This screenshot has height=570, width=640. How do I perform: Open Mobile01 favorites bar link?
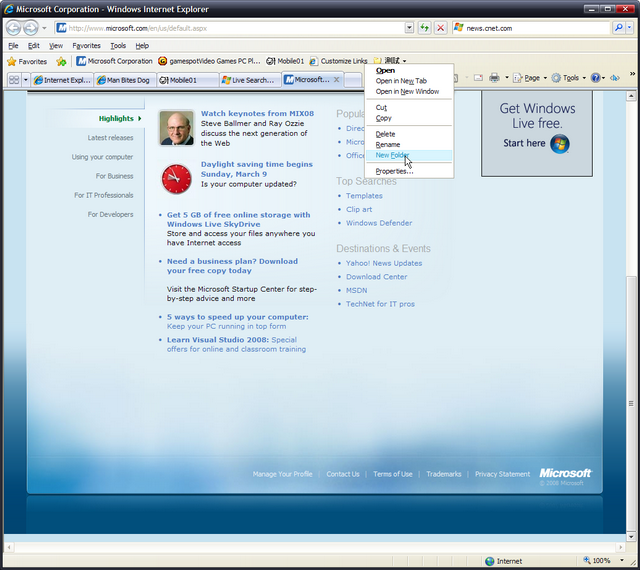click(285, 61)
